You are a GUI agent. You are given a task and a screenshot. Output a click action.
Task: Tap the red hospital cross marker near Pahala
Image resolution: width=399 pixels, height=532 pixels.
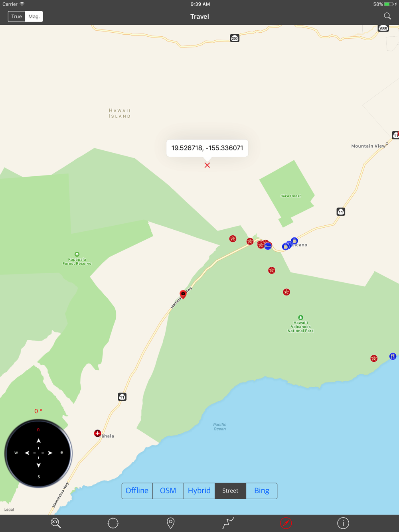(97, 433)
